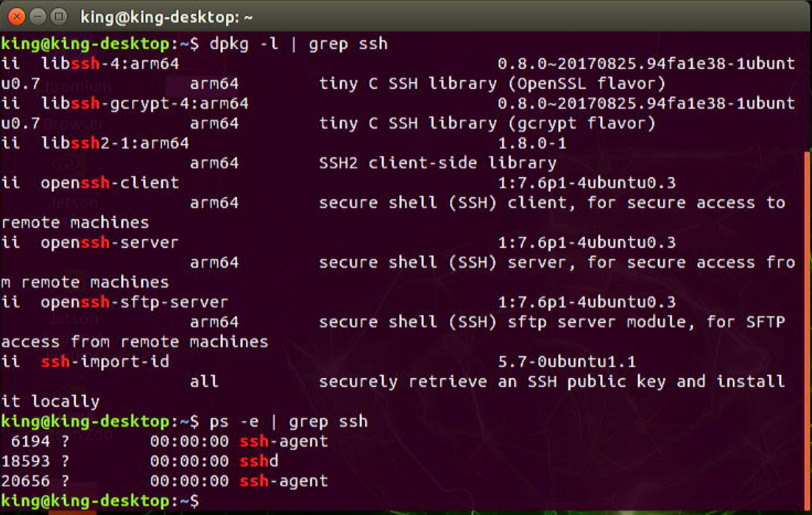This screenshot has width=812, height=515.
Task: Minimize the king@king-desktop terminal window
Action: coord(37,17)
